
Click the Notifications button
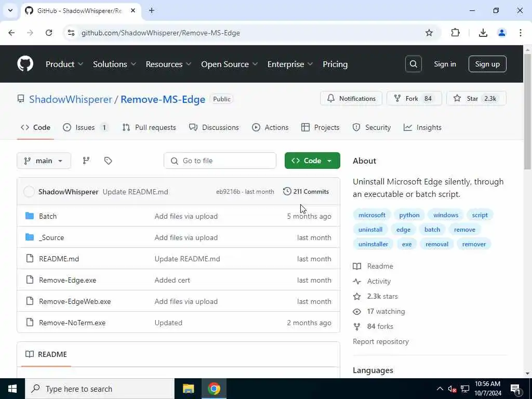(351, 98)
